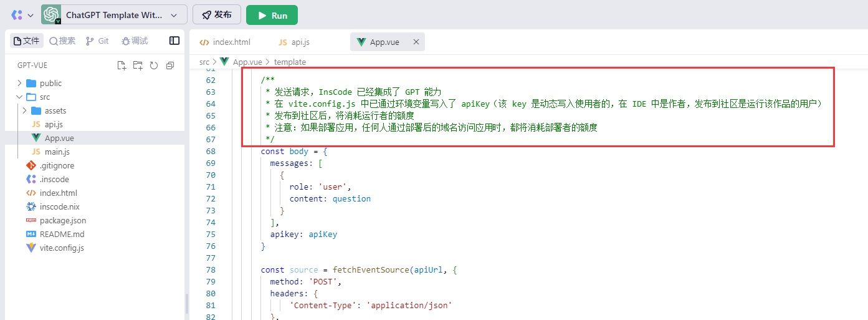Click the 'messages: [' code line
This screenshot has width=868, height=320.
click(296, 163)
